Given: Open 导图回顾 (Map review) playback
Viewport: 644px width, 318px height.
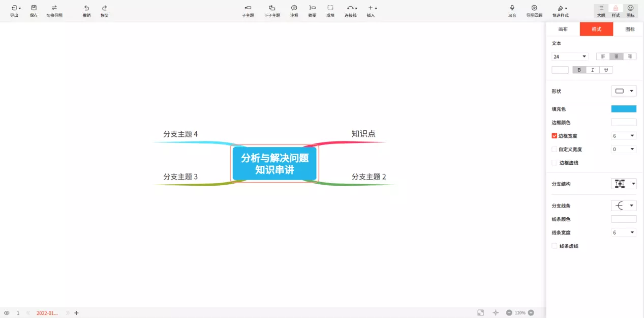Looking at the screenshot, I should click(x=534, y=8).
